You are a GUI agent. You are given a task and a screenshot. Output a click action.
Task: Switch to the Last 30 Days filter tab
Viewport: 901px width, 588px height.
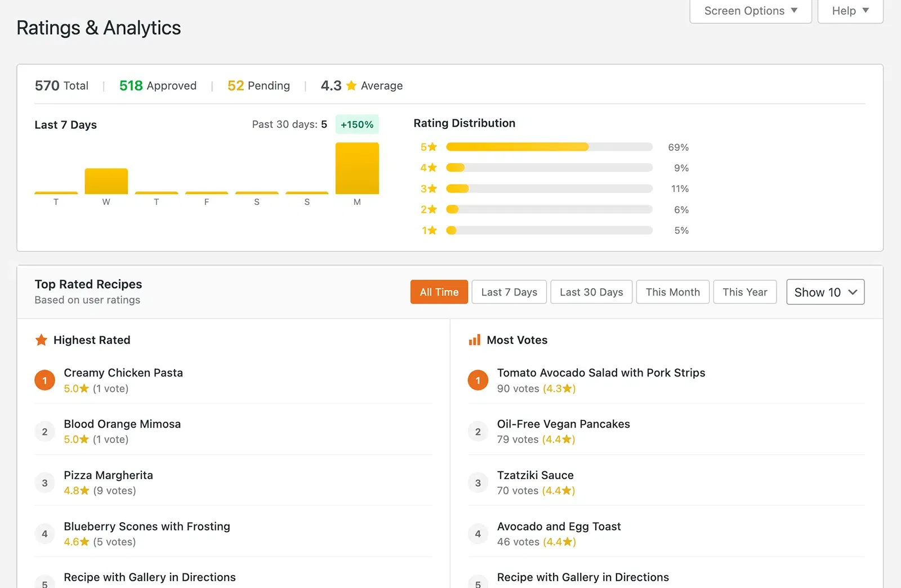pyautogui.click(x=591, y=292)
